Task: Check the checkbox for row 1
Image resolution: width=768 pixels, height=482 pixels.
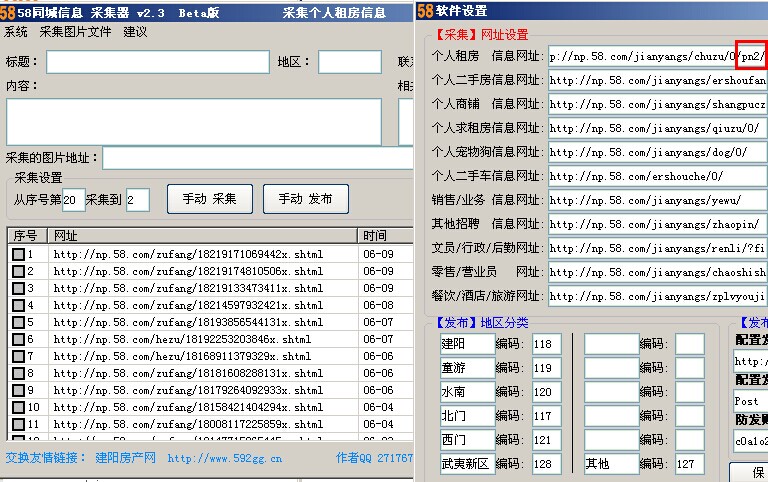Action: point(17,255)
